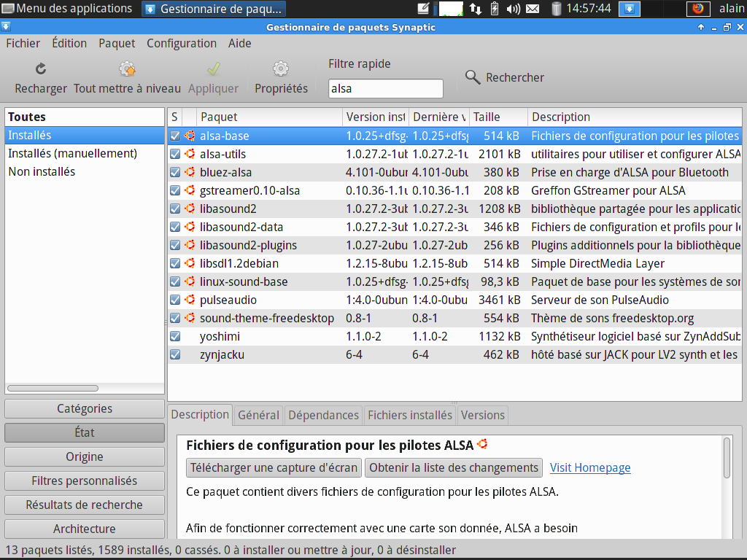Click the Filtres personnalisés button
Image resolution: width=747 pixels, height=560 pixels.
(85, 481)
